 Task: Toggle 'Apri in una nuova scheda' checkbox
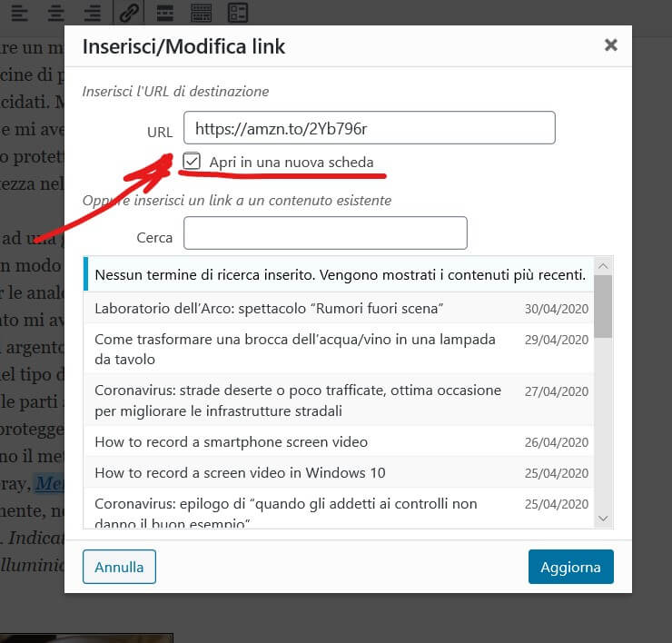click(192, 162)
